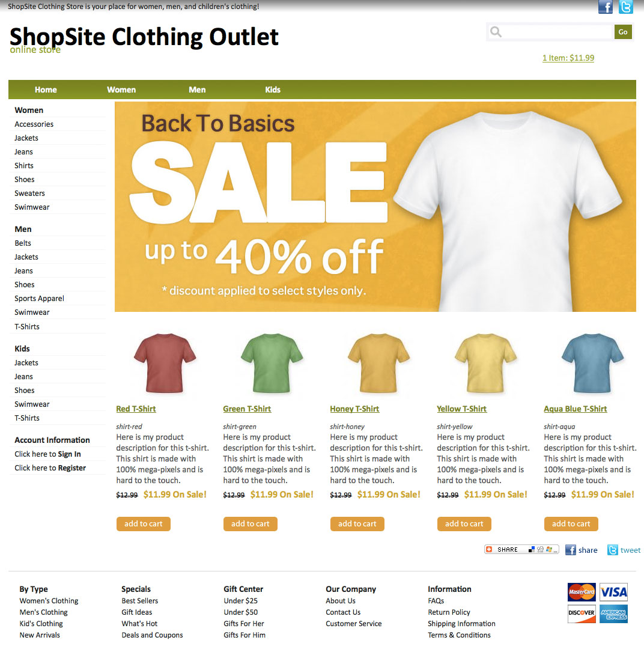Viewport: 644px width, 655px height.
Task: Click the Discover card logo
Action: pyautogui.click(x=582, y=613)
